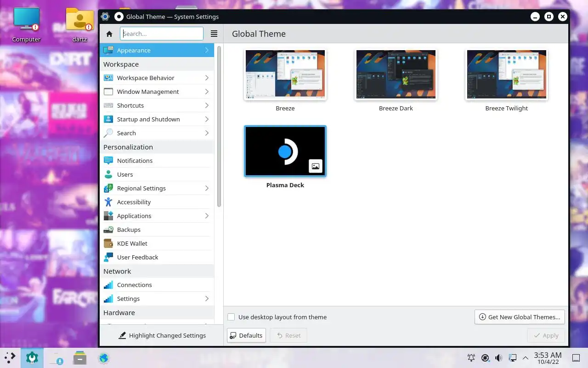Viewport: 588px width, 368px height.
Task: Click the Accessibility figure icon
Action: click(x=108, y=202)
